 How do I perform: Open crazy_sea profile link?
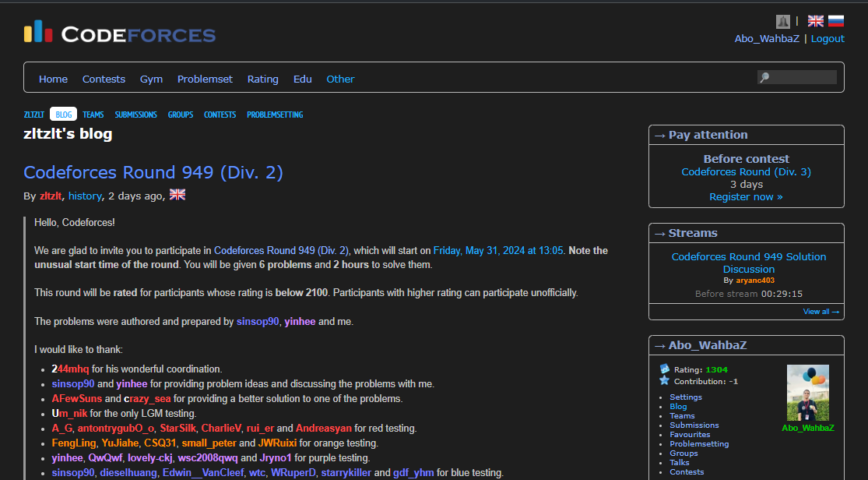tap(147, 398)
